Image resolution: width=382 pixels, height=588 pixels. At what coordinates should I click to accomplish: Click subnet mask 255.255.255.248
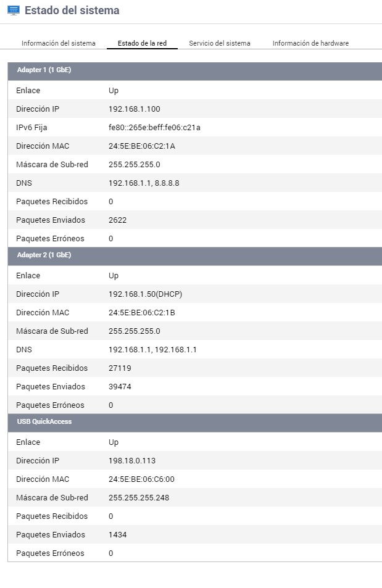click(139, 498)
